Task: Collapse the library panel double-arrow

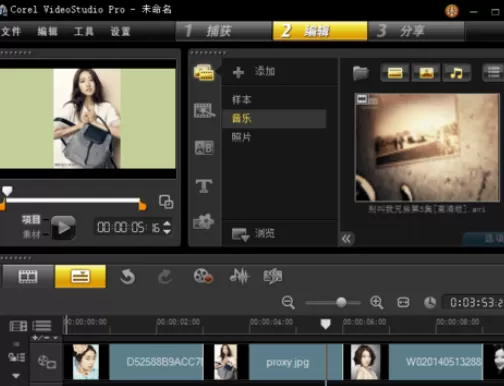Action: pyautogui.click(x=347, y=239)
